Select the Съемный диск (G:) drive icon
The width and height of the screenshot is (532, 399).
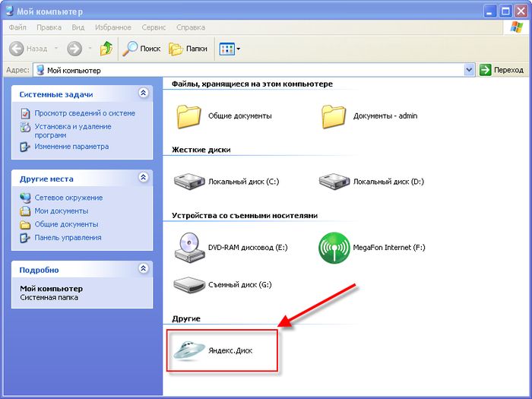[x=189, y=285]
